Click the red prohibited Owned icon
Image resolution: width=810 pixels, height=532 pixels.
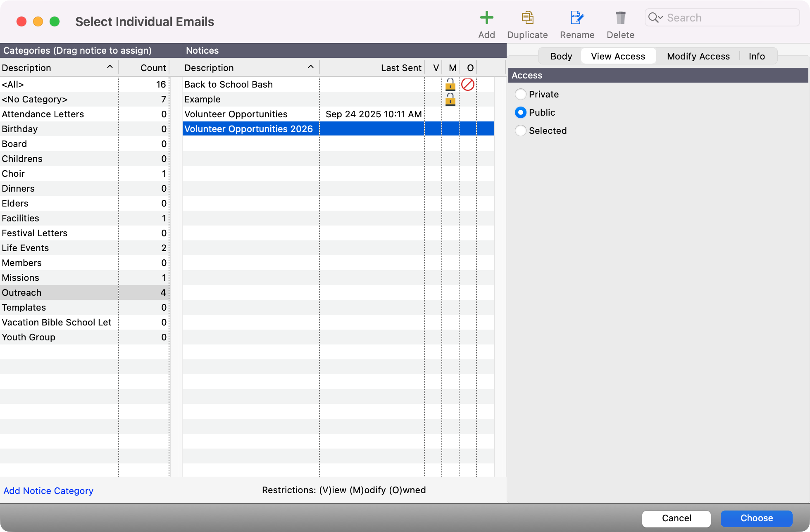tap(467, 85)
